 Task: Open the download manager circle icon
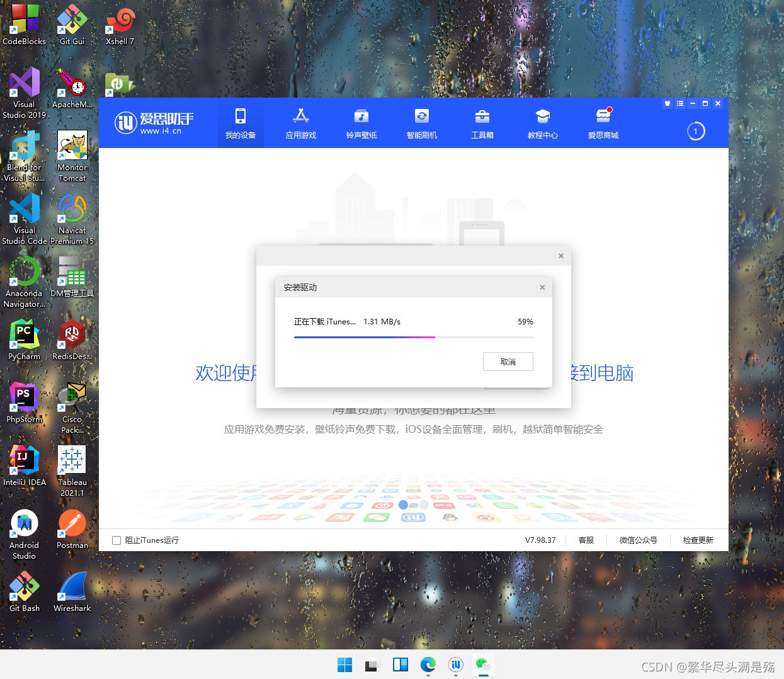coord(695,131)
